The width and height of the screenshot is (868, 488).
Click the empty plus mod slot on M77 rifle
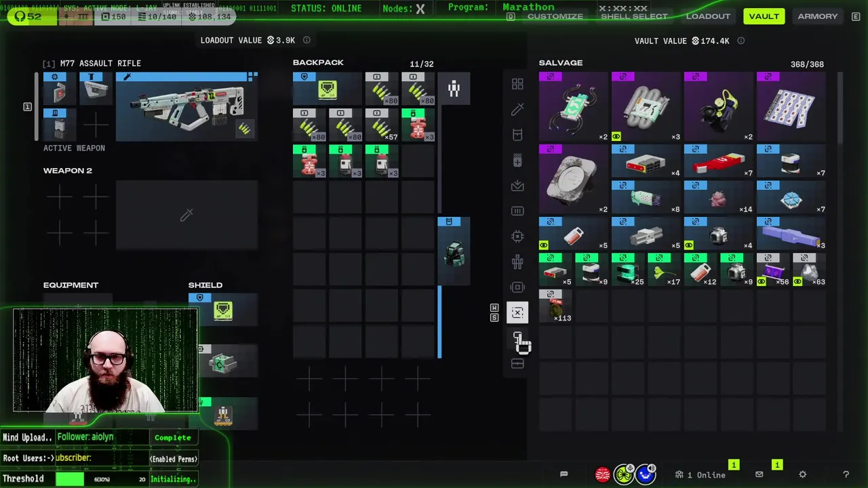(x=96, y=125)
